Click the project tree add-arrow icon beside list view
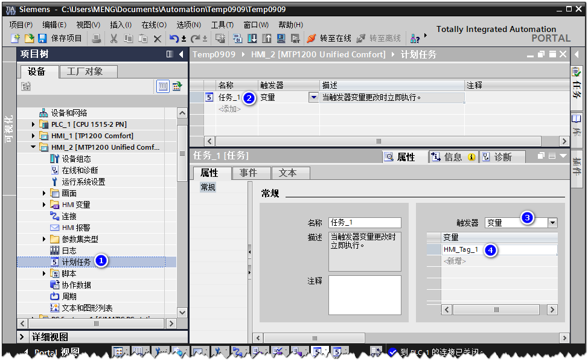 [x=177, y=86]
